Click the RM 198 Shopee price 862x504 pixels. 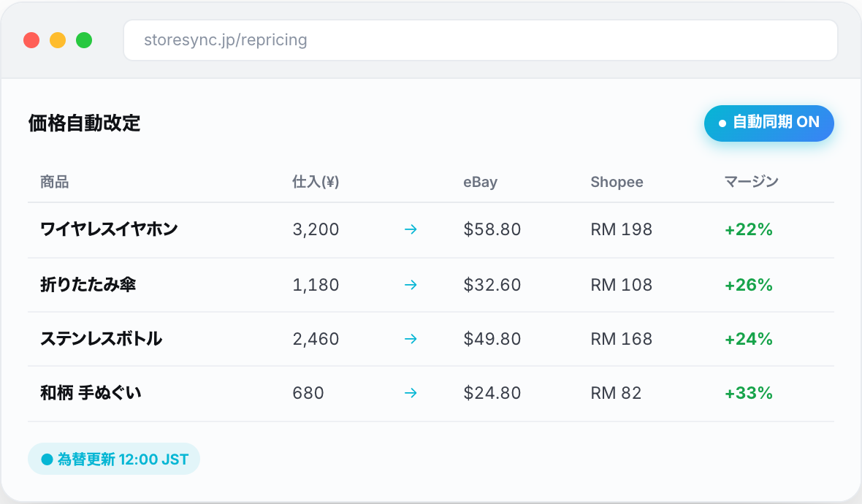(x=621, y=229)
